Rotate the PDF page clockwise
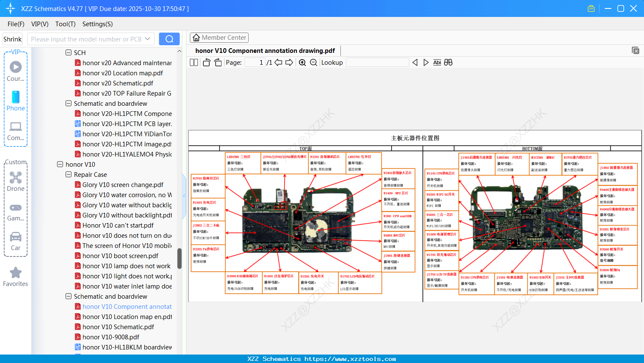The width and height of the screenshot is (644, 363). point(218,63)
